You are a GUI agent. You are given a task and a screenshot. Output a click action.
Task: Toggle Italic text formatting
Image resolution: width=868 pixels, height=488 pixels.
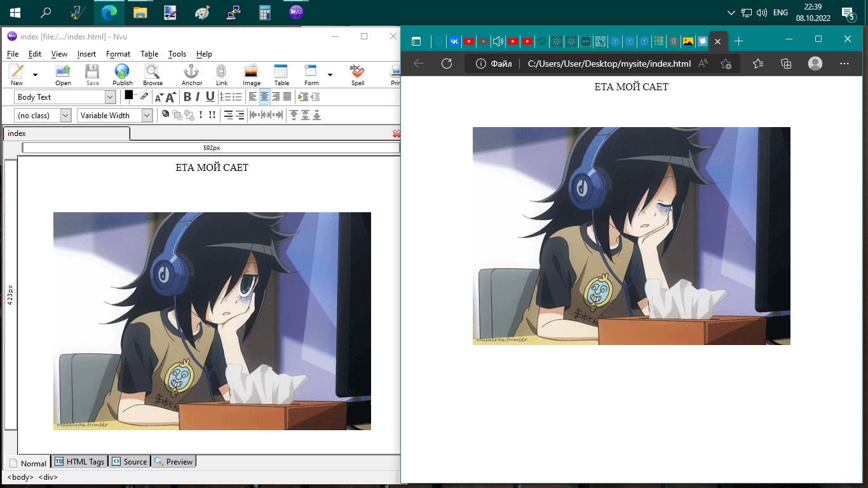[198, 97]
